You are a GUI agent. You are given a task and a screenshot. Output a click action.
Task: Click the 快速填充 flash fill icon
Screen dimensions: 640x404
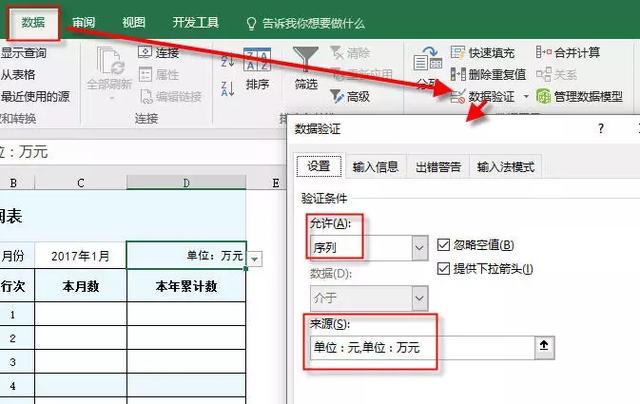point(458,52)
